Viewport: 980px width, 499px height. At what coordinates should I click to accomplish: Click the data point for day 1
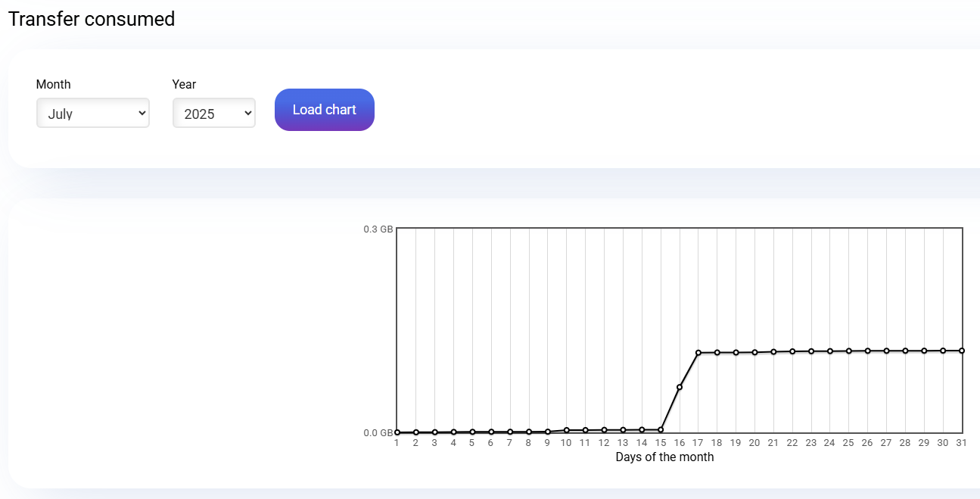(x=397, y=432)
